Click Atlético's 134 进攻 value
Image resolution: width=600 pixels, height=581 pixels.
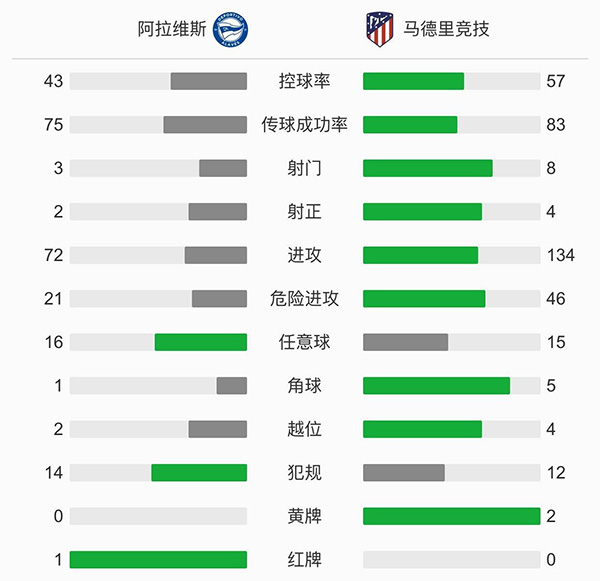tap(560, 255)
